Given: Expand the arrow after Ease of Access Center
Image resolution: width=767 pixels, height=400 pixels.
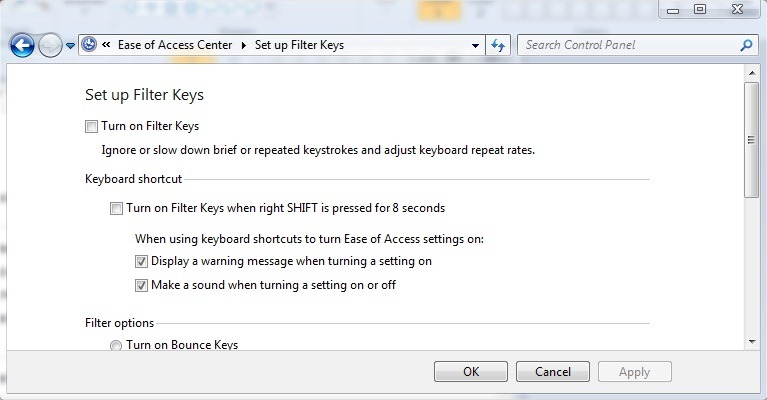Looking at the screenshot, I should (243, 45).
